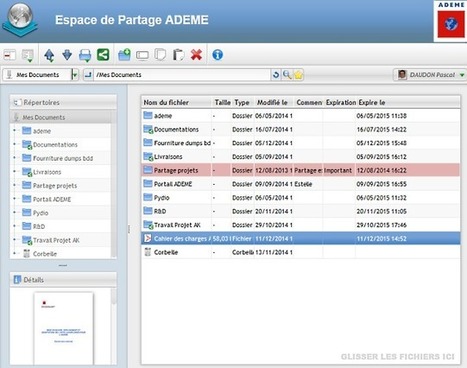
Task: Sort by the Taille column header
Action: 222,102
